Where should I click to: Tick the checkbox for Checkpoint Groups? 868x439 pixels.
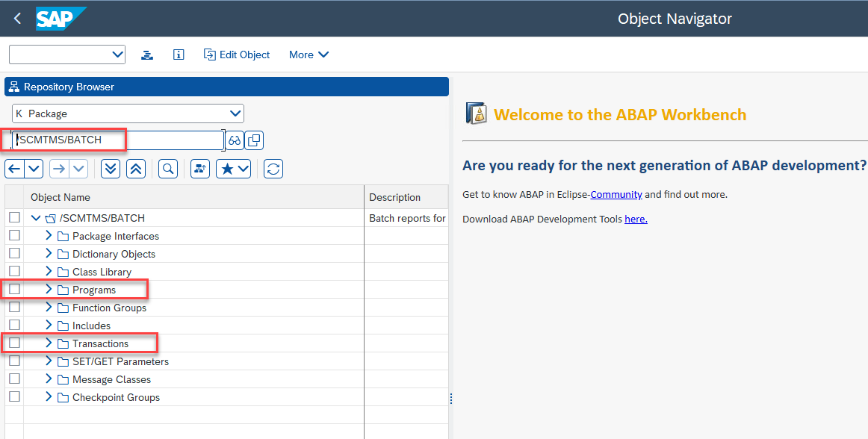tap(14, 396)
